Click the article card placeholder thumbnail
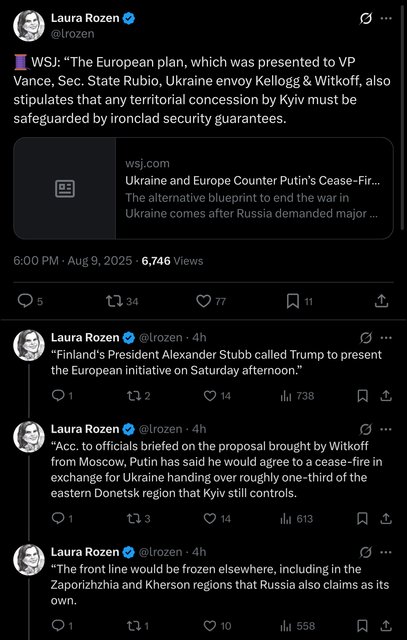The image size is (407, 640). 65,189
